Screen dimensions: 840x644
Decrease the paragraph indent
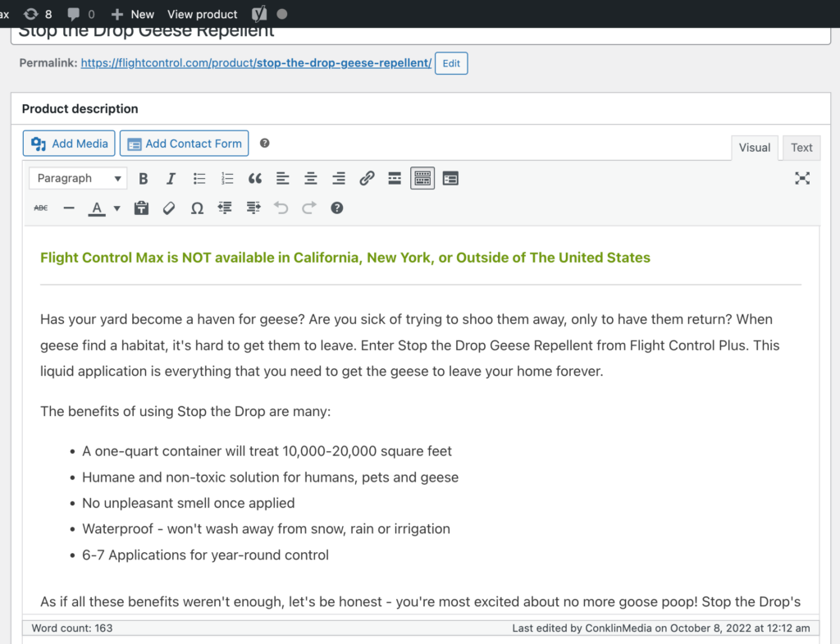click(225, 208)
